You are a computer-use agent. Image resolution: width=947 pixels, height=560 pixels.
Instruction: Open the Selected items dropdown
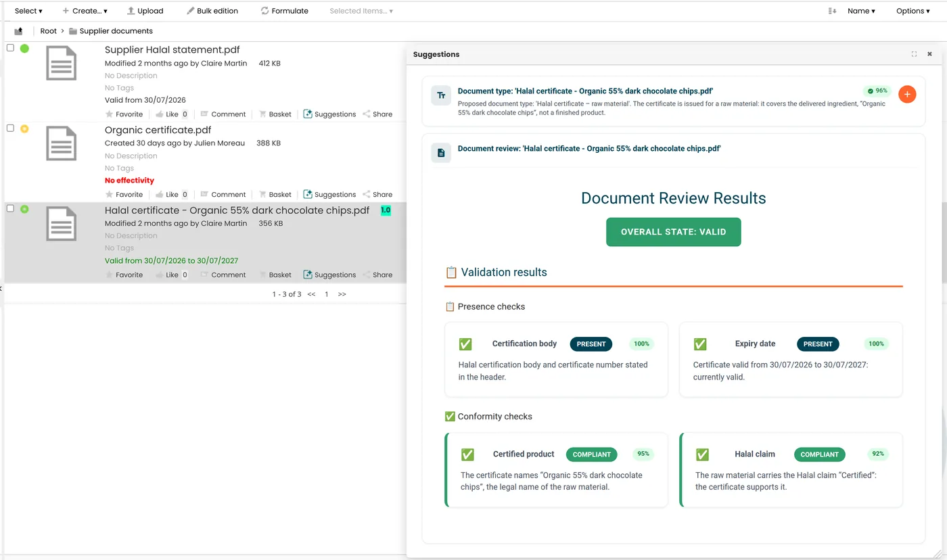click(x=361, y=11)
